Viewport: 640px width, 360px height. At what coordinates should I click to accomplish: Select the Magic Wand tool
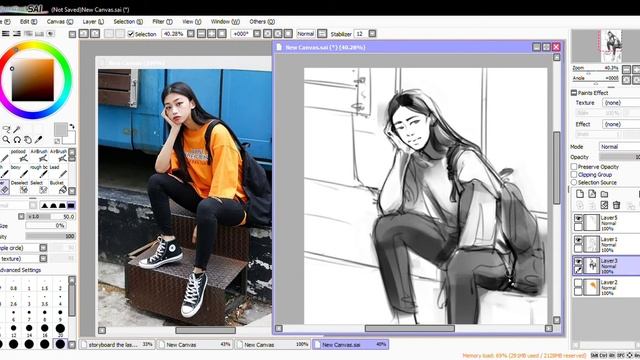tap(17, 129)
